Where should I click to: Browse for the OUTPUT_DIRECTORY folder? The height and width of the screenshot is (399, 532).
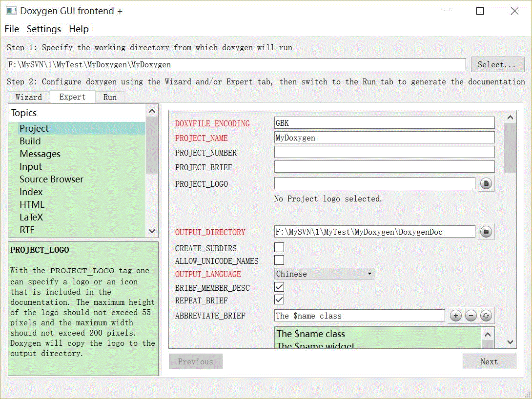click(x=486, y=232)
